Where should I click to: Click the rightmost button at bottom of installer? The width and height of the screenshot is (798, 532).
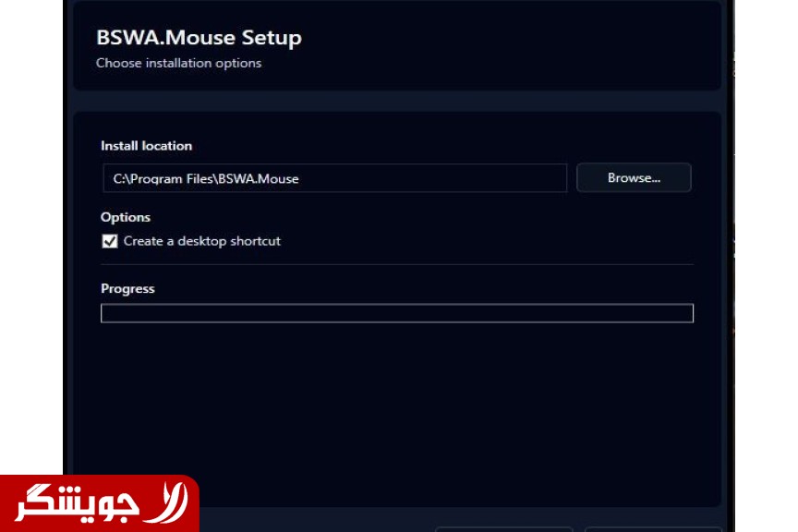pyautogui.click(x=652, y=528)
